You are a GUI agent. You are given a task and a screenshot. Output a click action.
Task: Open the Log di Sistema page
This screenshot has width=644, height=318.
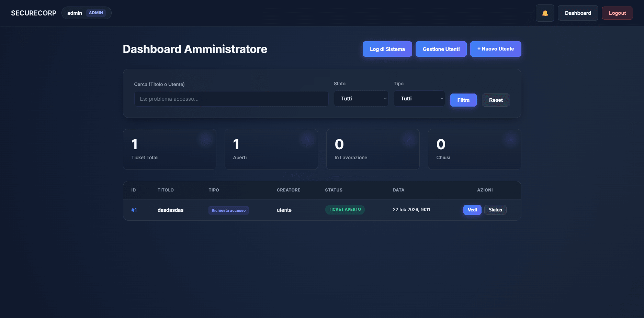387,49
